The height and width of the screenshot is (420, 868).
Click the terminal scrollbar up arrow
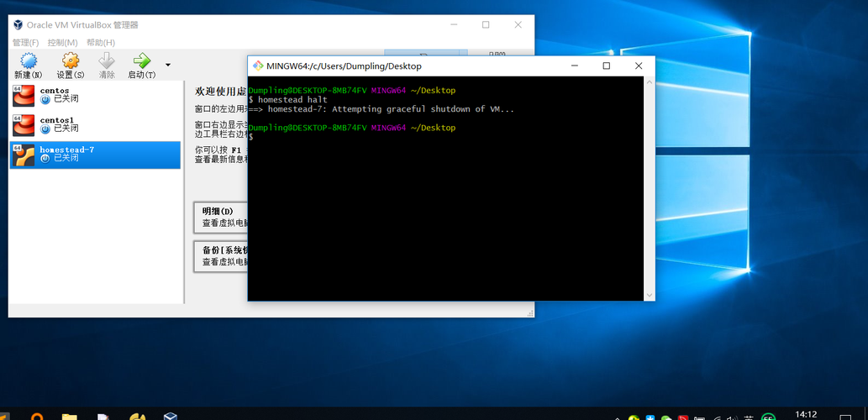[650, 81]
